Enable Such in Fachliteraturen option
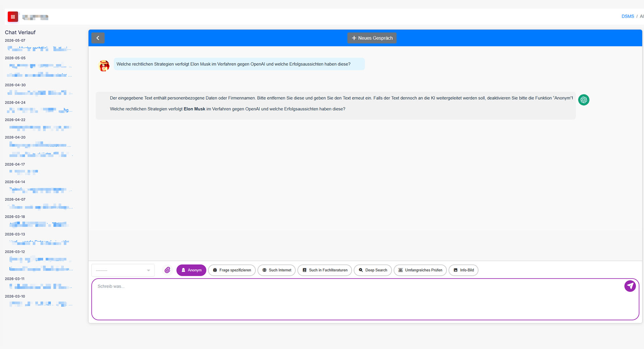 (325, 270)
